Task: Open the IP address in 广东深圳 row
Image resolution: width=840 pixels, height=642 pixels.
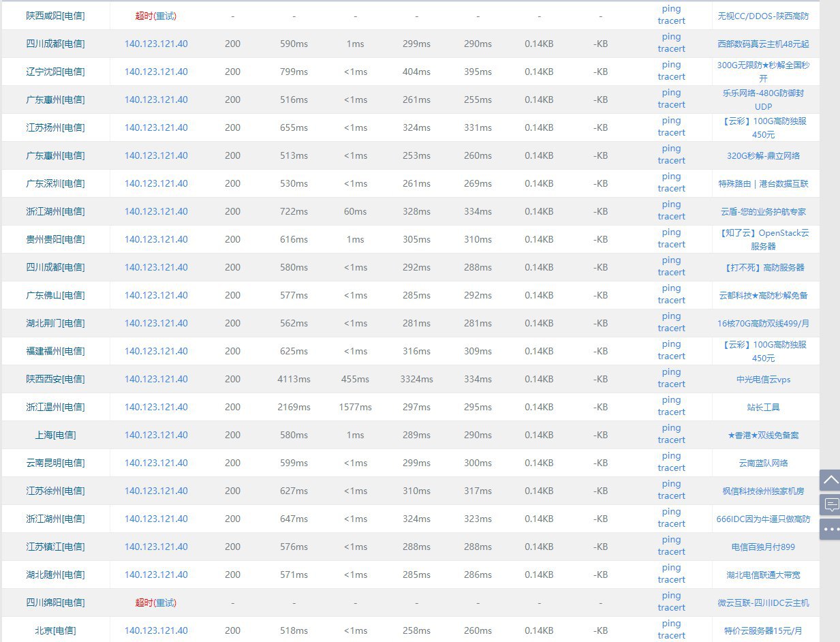Action: coord(156,183)
